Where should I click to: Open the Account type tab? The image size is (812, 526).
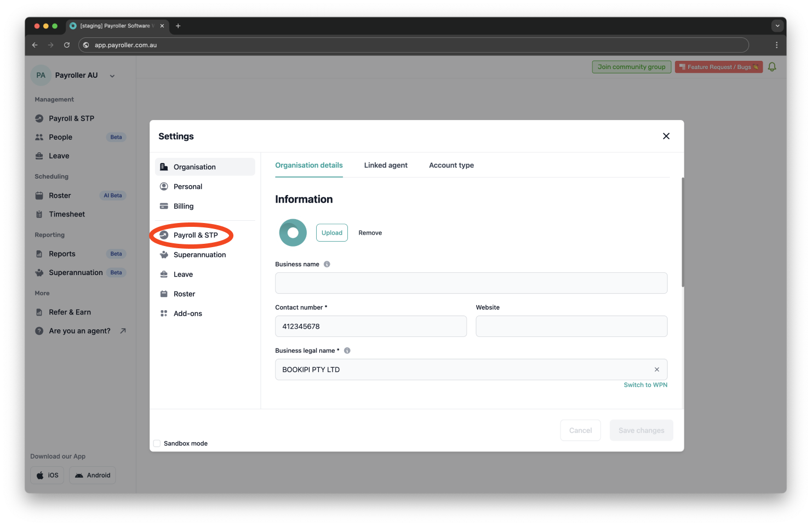[x=451, y=165]
